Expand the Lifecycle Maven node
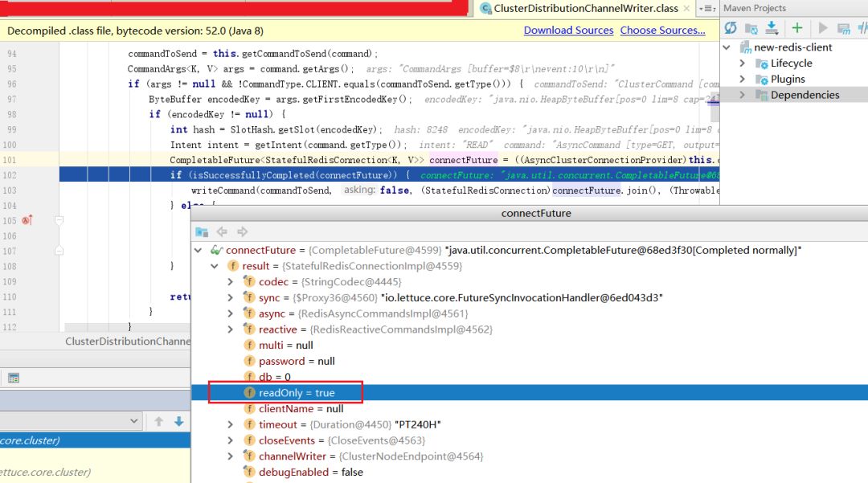 point(743,63)
